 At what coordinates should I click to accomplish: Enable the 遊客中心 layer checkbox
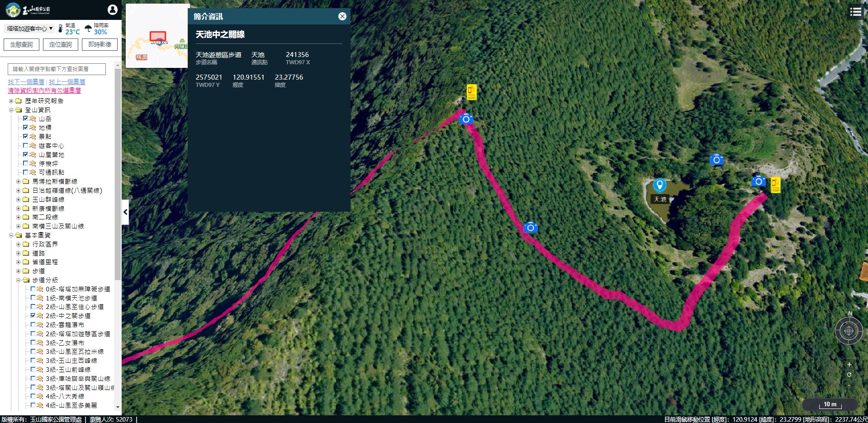pyautogui.click(x=25, y=145)
